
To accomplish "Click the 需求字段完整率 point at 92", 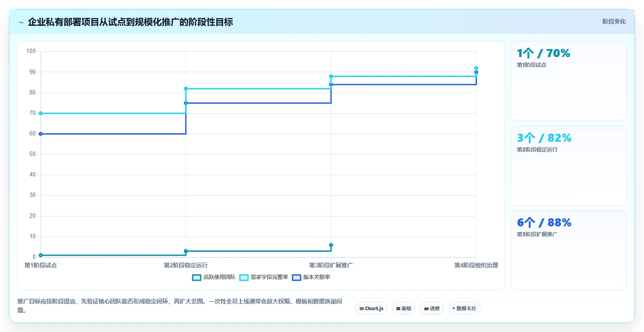I will click(x=476, y=68).
